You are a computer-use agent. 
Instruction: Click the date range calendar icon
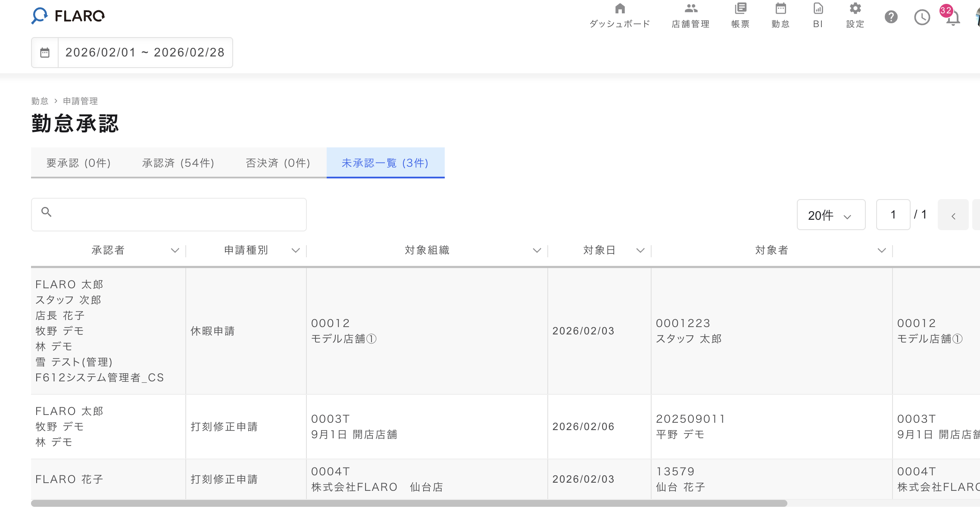tap(45, 53)
